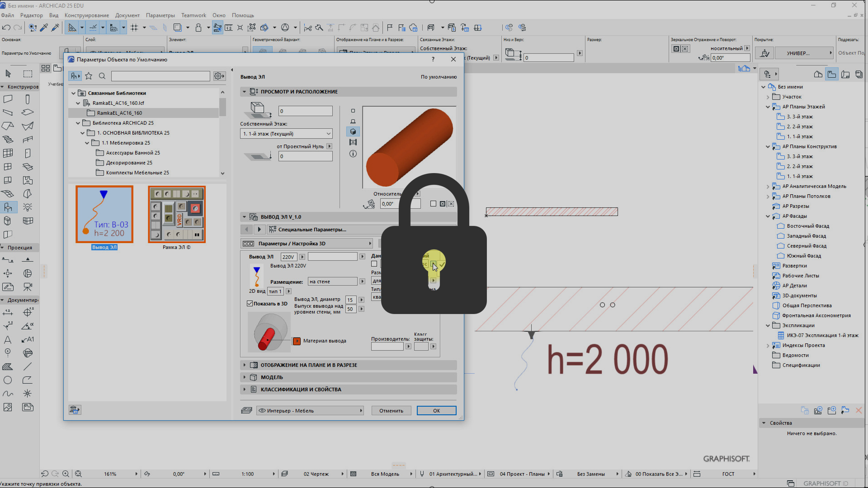Expand 'КЛАССИФИКАЦИЯ И СВОЙСТВА' section
Screen dimensions: 868x488
tap(245, 389)
